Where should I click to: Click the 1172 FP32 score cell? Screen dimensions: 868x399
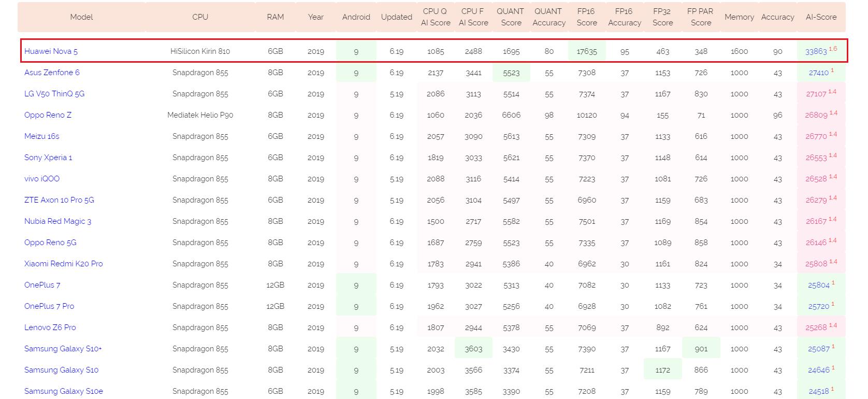tap(663, 370)
